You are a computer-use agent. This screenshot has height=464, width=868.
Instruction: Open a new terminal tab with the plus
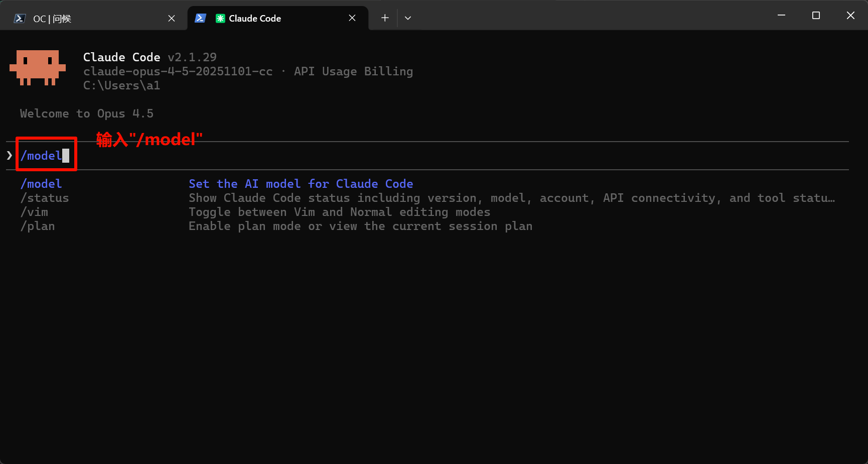(385, 18)
